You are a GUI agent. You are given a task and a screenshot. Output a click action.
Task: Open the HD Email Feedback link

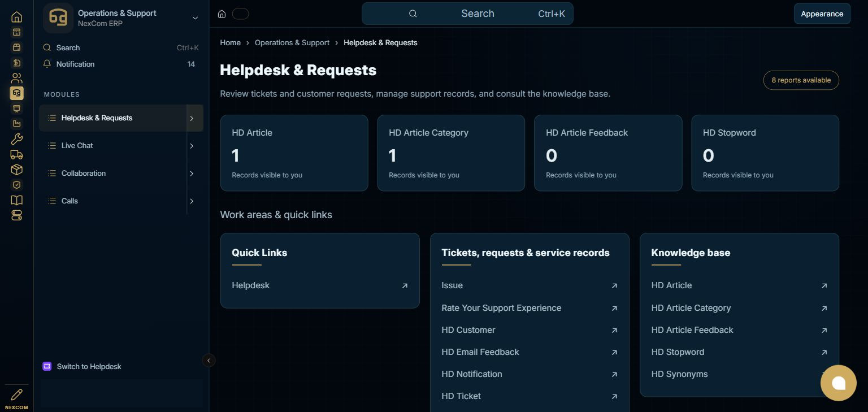(x=480, y=352)
